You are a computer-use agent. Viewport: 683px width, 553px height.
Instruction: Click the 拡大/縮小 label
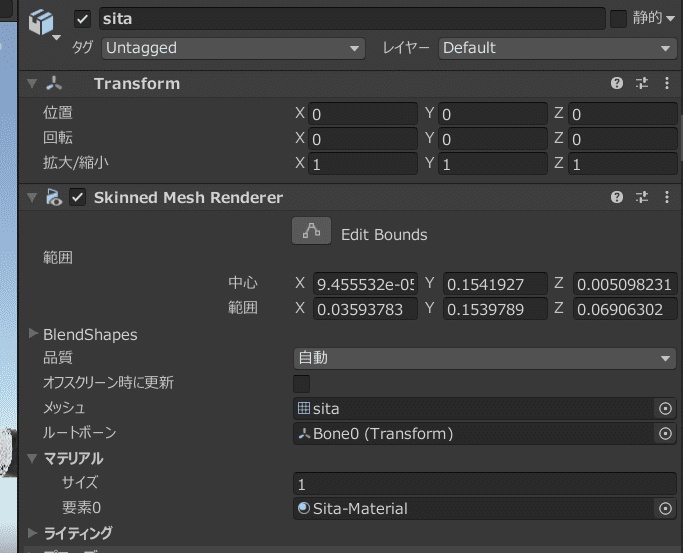pyautogui.click(x=75, y=163)
